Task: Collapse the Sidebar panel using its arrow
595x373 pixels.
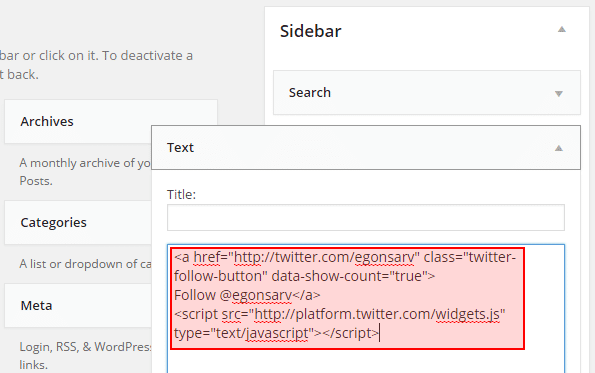Action: (x=562, y=30)
